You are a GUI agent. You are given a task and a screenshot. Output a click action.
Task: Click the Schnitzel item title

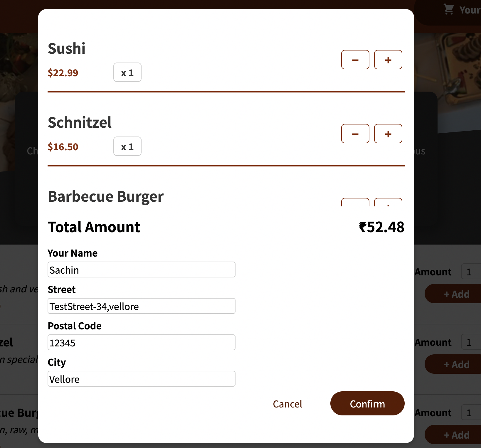point(80,122)
